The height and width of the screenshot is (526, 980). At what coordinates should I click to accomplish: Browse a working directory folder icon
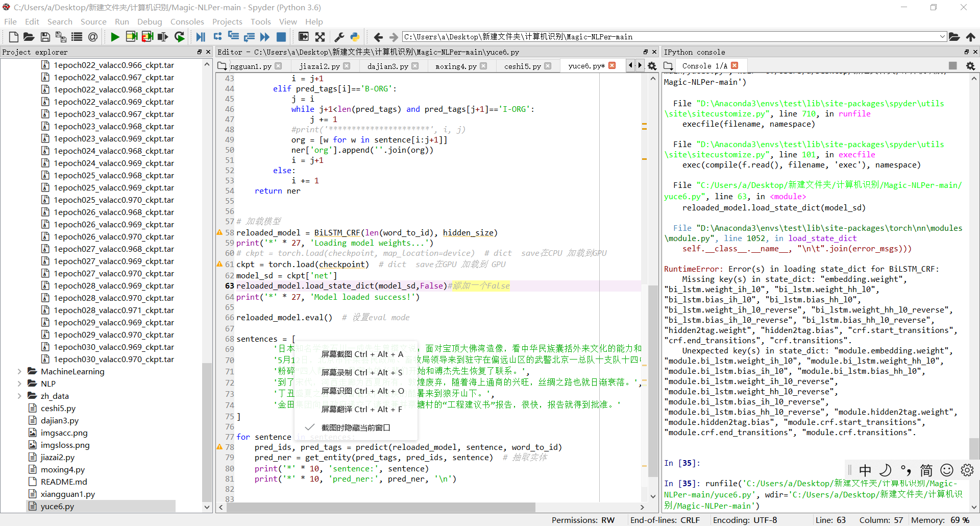click(x=954, y=37)
